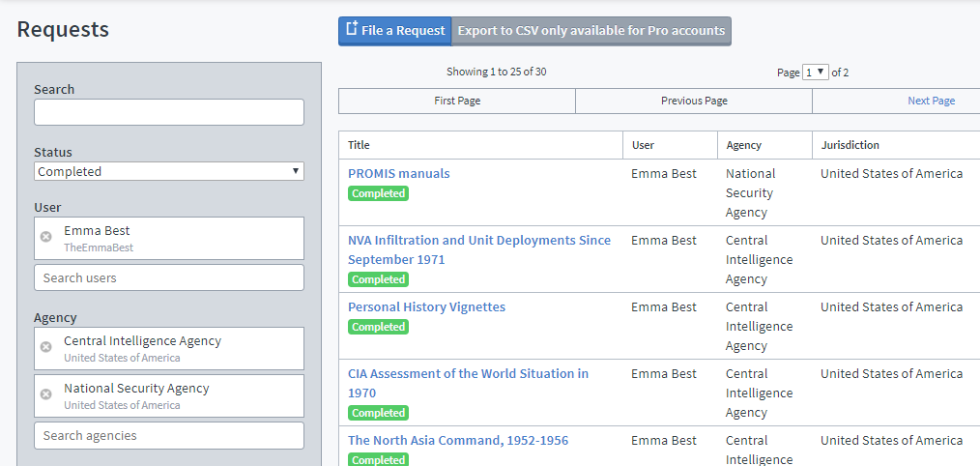The image size is (980, 466).
Task: Click Export to CSV Pro-only button
Action: point(591,31)
